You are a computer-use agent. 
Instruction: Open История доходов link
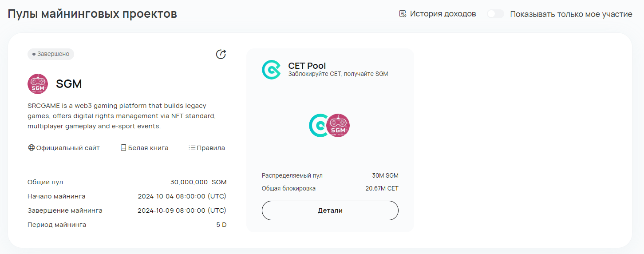[x=443, y=14]
